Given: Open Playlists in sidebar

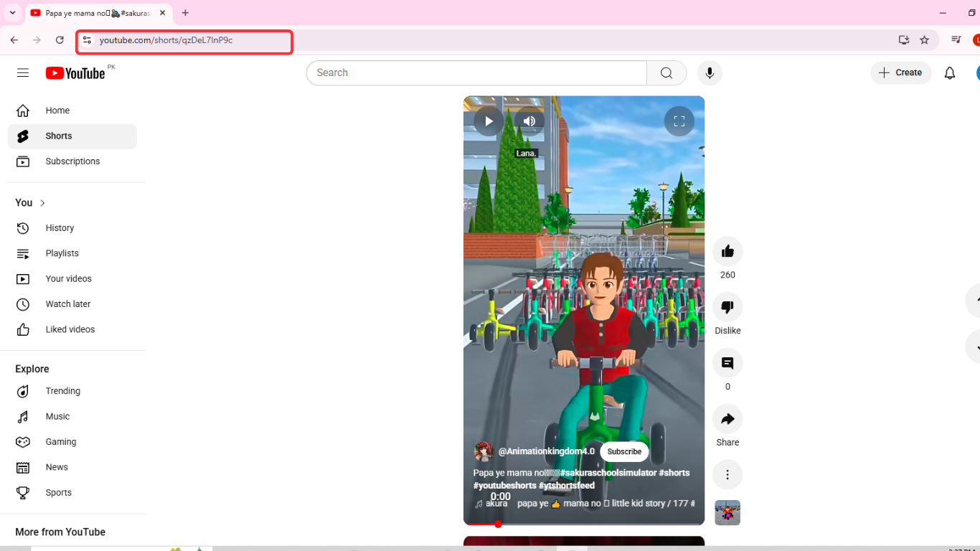Looking at the screenshot, I should point(72,253).
